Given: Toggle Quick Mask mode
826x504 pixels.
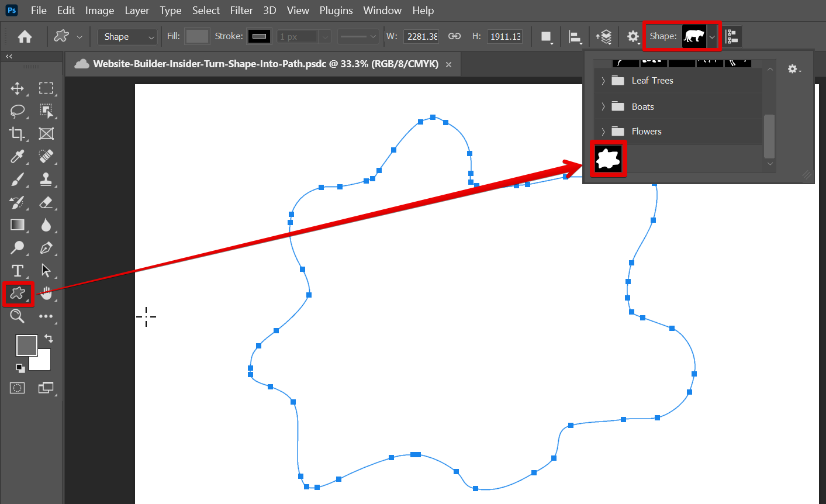Looking at the screenshot, I should (x=18, y=388).
